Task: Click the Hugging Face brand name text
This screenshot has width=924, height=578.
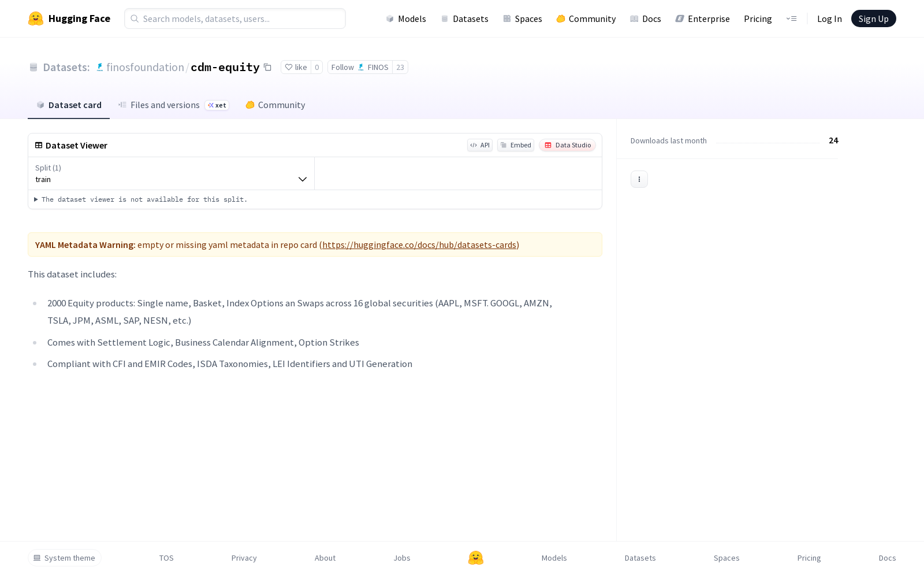Action: pos(79,18)
